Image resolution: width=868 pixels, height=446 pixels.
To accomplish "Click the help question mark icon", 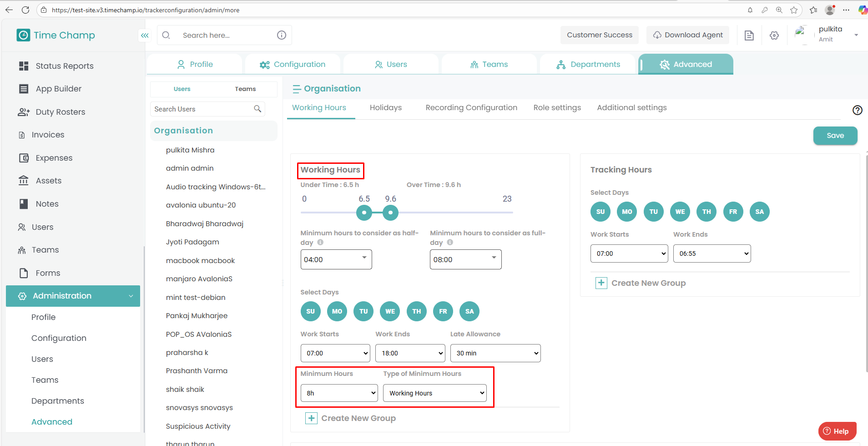I will (x=857, y=110).
